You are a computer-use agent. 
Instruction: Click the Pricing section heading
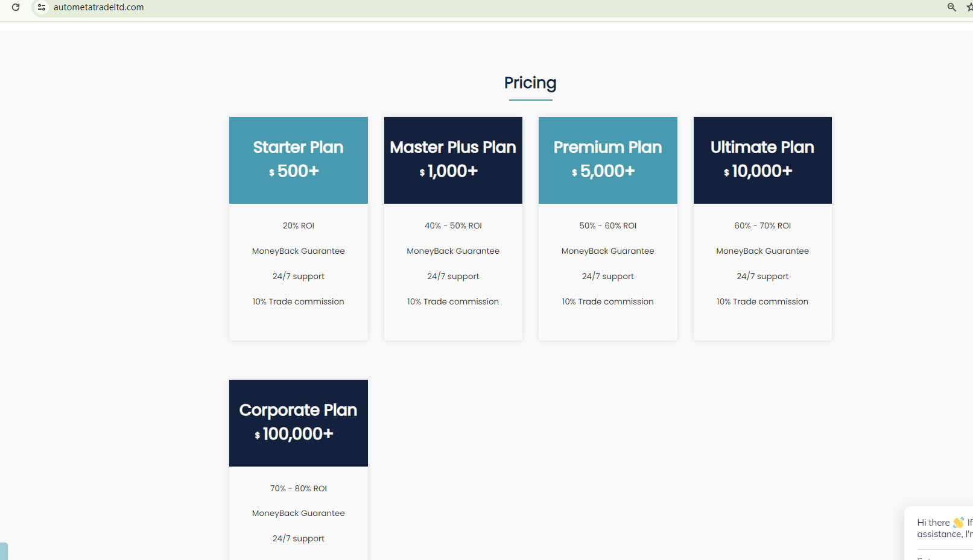point(530,83)
